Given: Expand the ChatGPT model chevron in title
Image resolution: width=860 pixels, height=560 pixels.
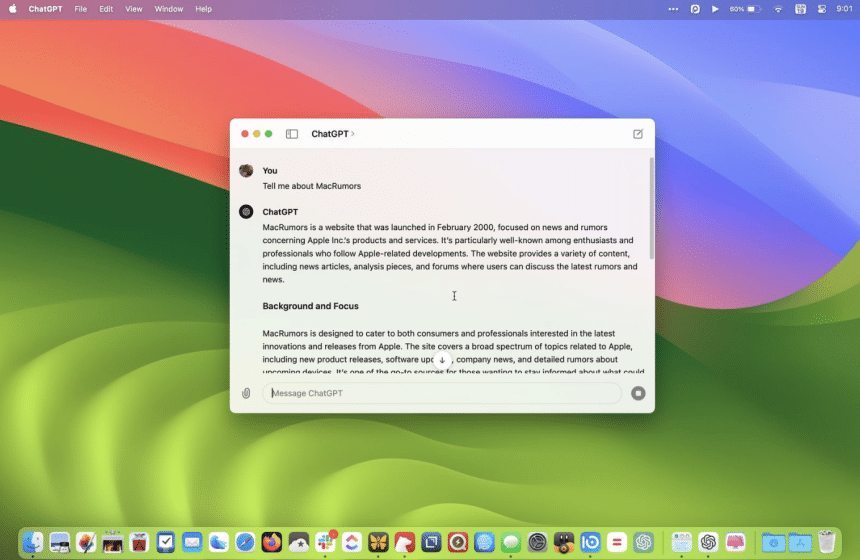Looking at the screenshot, I should point(352,134).
